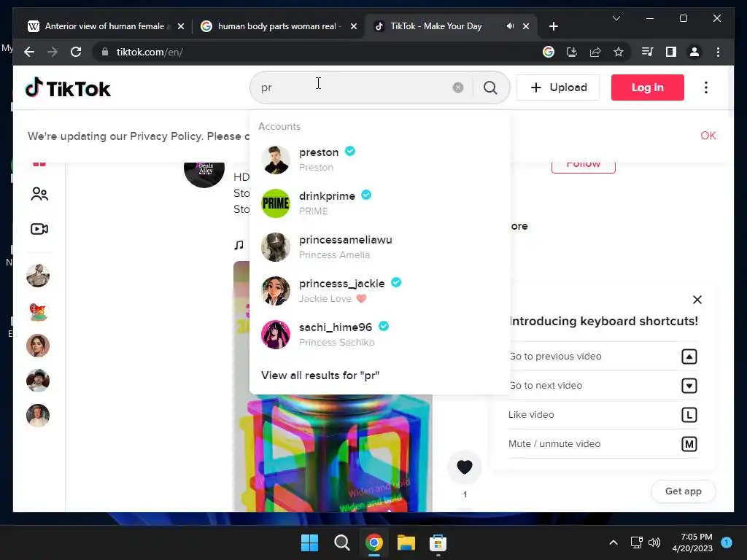Toggle the browser side panel
Screen dimensions: 747x560
click(671, 52)
